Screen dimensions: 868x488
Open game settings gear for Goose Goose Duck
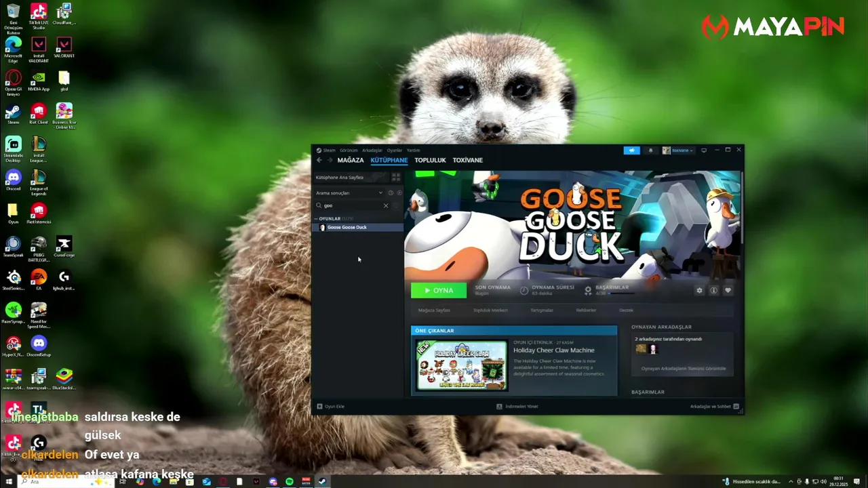tap(699, 290)
